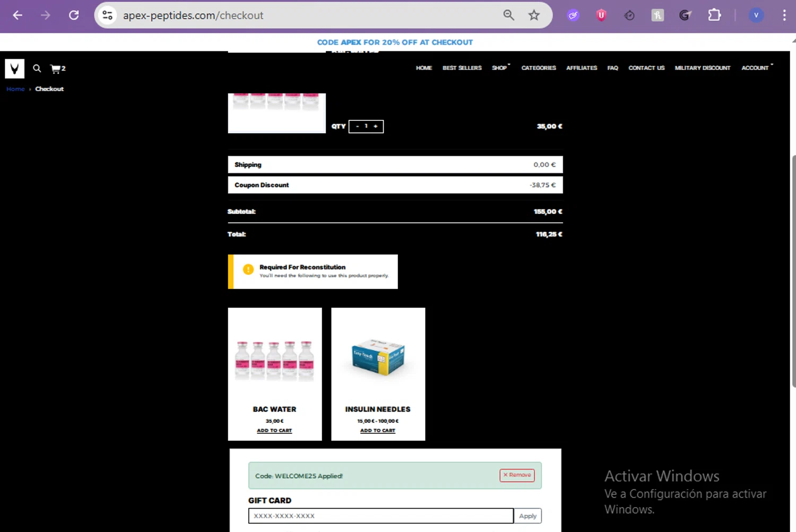Open CATEGORIES menu item
The height and width of the screenshot is (532, 796).
[539, 68]
